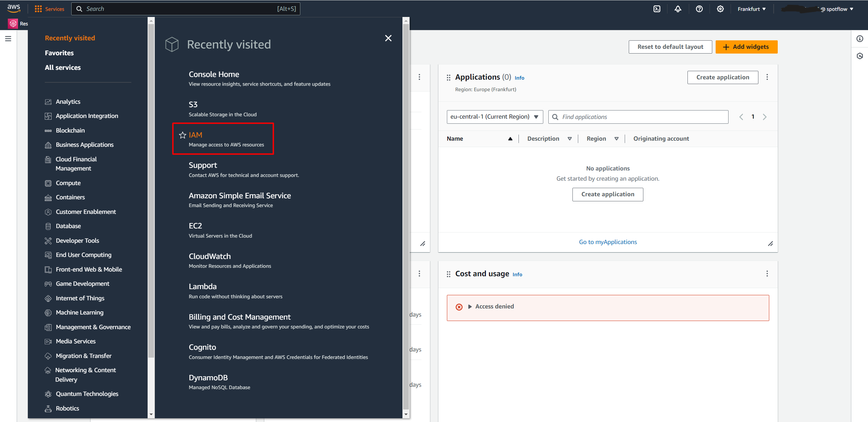Screen dimensions: 868x422
Task: Click the Game Development category icon
Action: [x=48, y=284]
